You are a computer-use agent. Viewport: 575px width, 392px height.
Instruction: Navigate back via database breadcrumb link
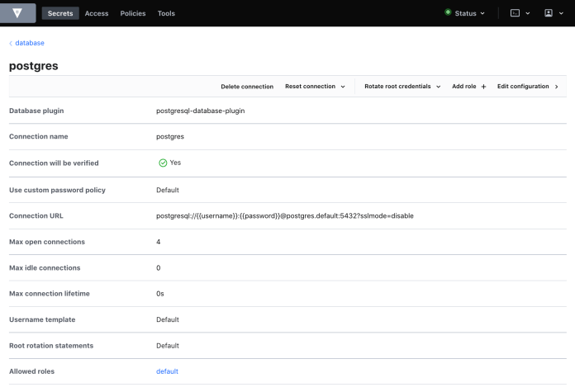30,43
